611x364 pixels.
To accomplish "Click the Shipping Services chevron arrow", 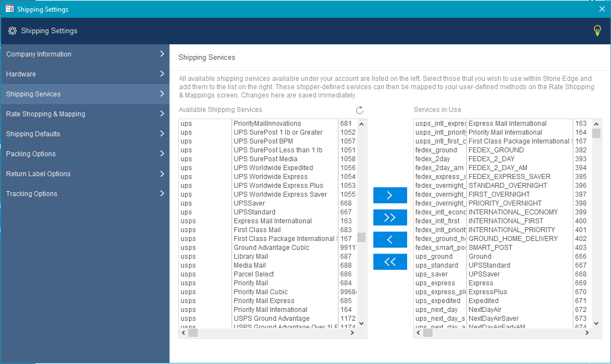I will [x=162, y=94].
